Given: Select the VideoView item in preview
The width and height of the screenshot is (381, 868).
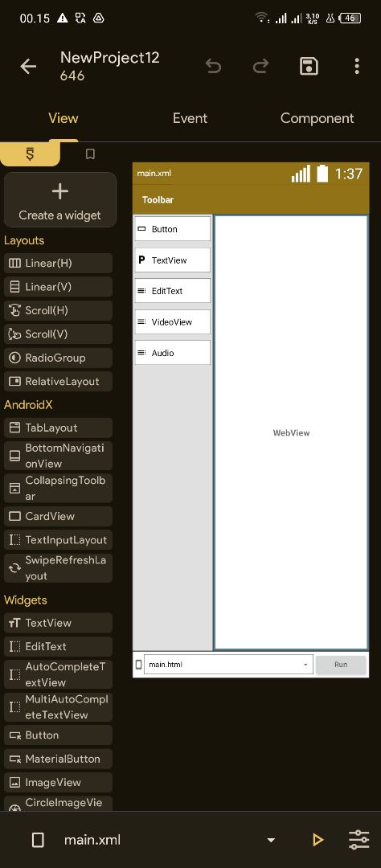Looking at the screenshot, I should click(x=173, y=321).
